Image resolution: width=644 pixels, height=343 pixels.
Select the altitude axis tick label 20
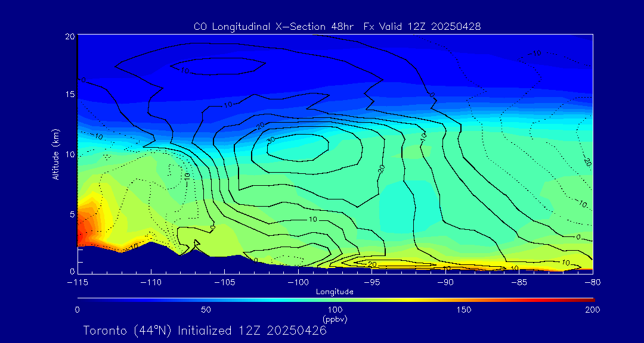[69, 36]
